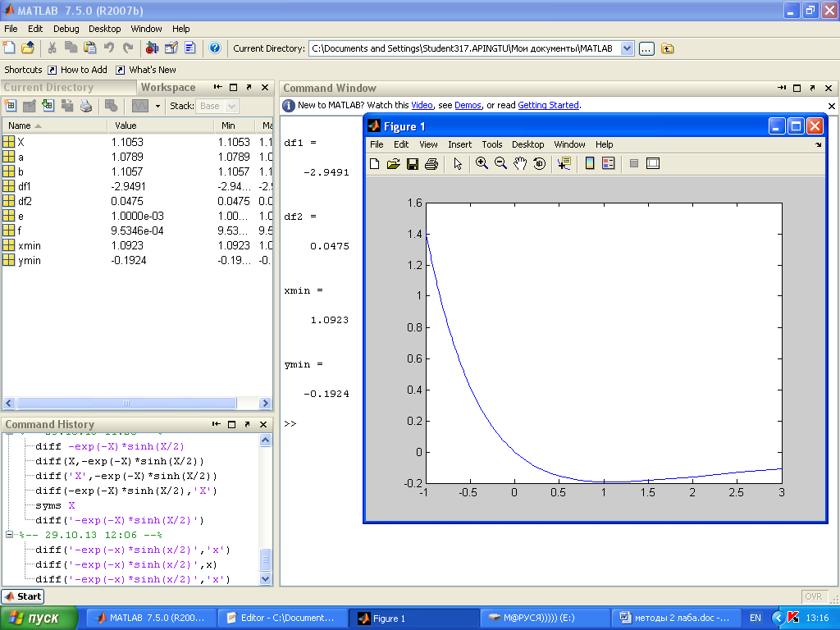Select the Data Cursor tool
This screenshot has width=840, height=630.
click(564, 163)
